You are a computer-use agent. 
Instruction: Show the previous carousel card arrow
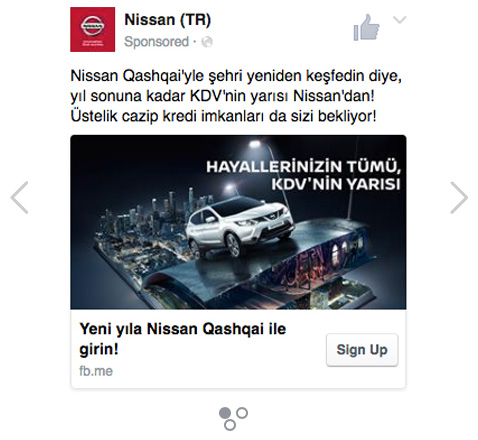tap(20, 197)
